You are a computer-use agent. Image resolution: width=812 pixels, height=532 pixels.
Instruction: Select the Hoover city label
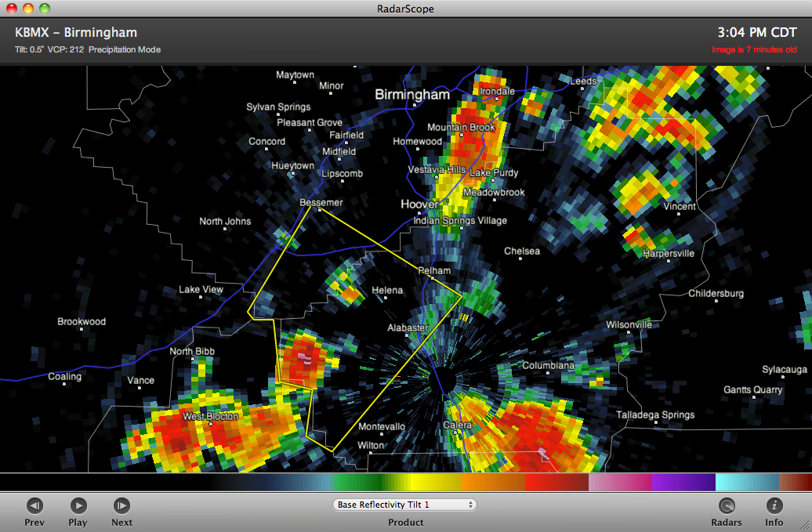(x=419, y=204)
